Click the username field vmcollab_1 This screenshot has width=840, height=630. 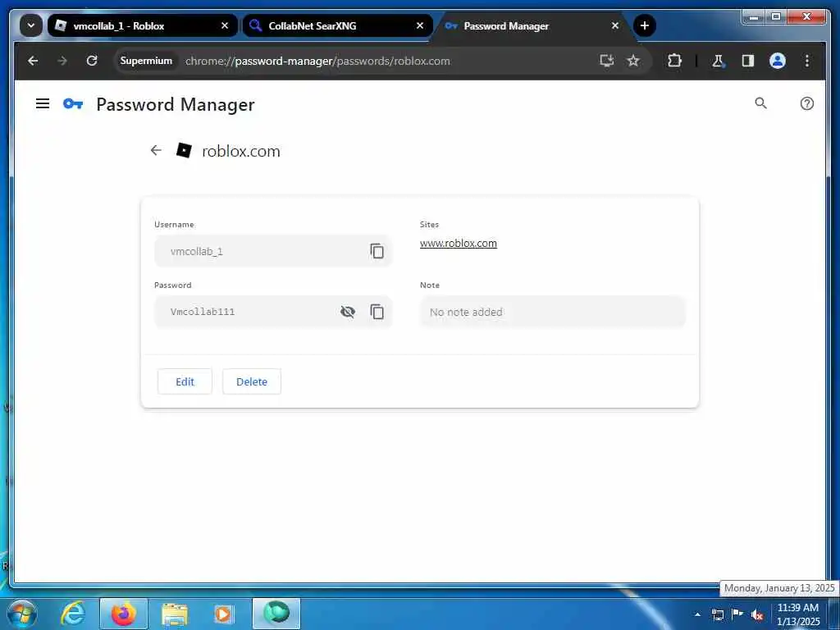pos(273,251)
